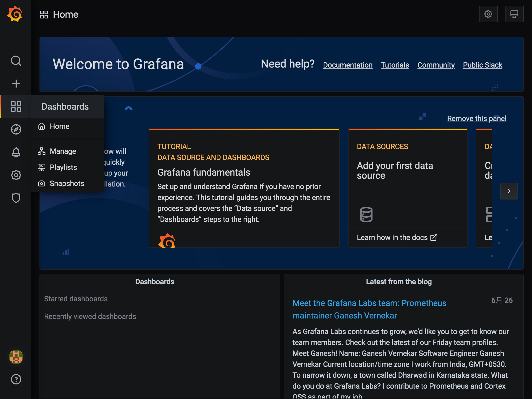The image size is (532, 399).
Task: Expand next setup cards with right chevron
Action: point(509,191)
